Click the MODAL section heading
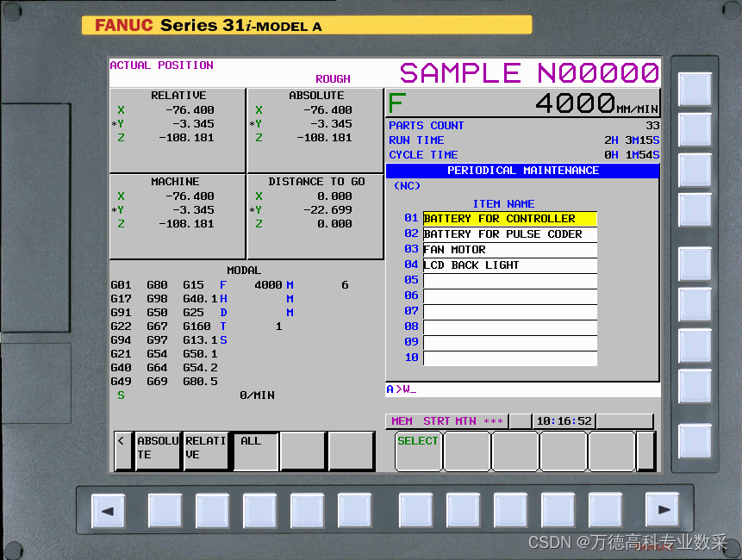Image resolution: width=742 pixels, height=560 pixels. pos(244,270)
